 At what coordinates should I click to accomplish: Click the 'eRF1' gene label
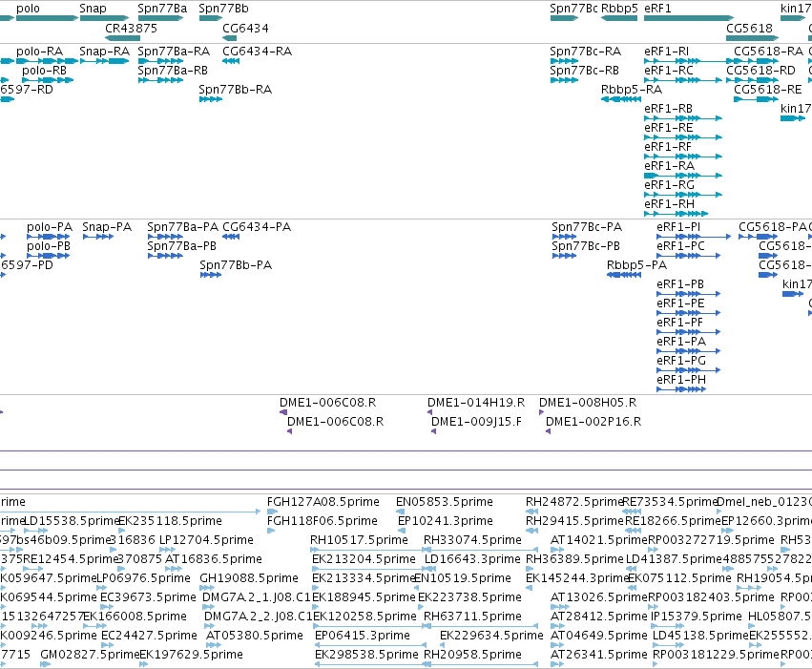pyautogui.click(x=657, y=9)
